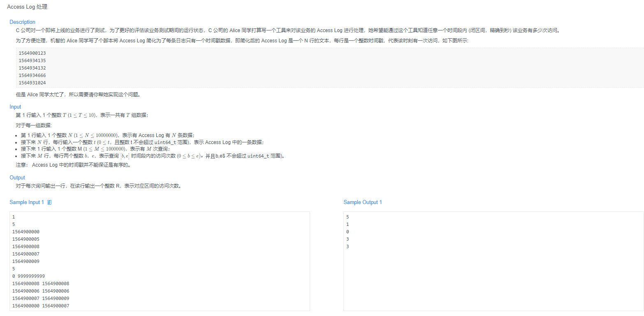Click the single-value line '1564900007' in sample input
Screen dimensions: 644x316
coord(26,254)
